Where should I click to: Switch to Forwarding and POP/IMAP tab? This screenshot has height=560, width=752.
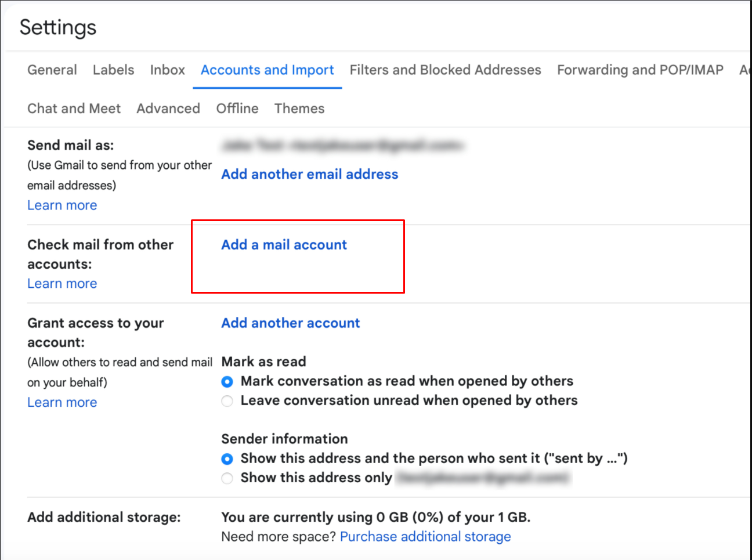(640, 70)
